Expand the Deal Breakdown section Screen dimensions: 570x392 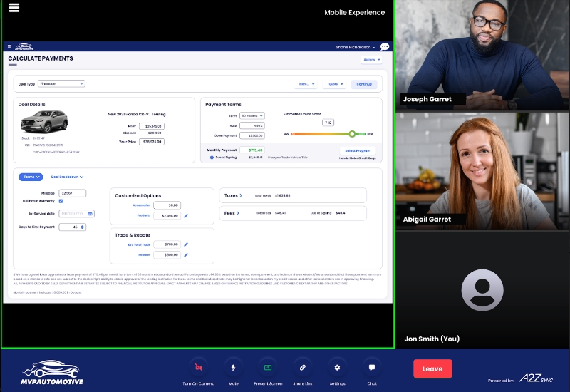[67, 177]
